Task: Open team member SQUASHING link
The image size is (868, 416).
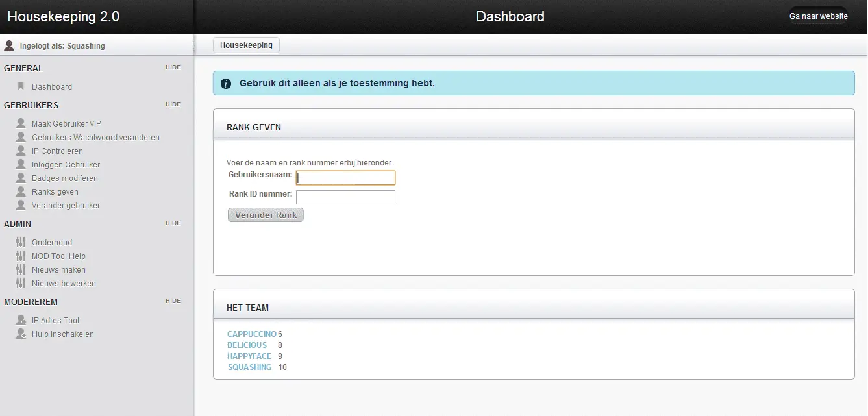Action: coord(249,367)
